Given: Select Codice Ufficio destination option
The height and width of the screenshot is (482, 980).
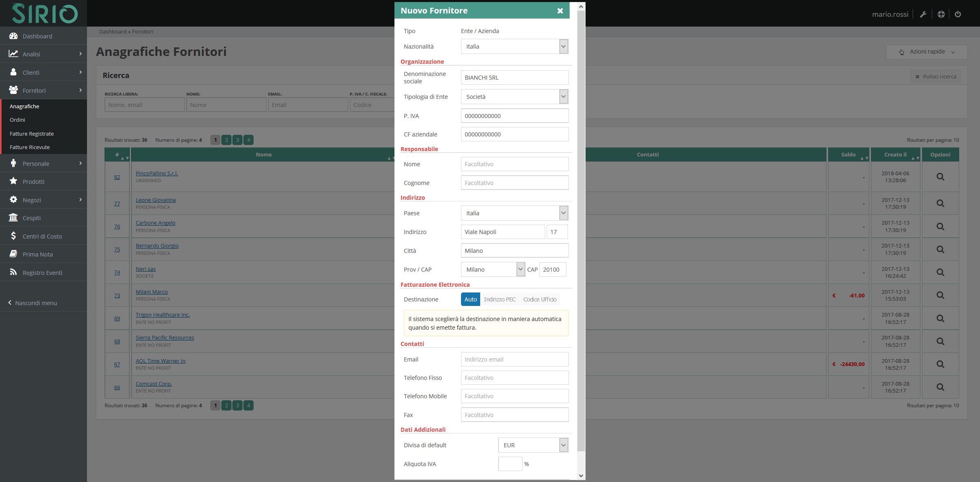Looking at the screenshot, I should tap(539, 299).
